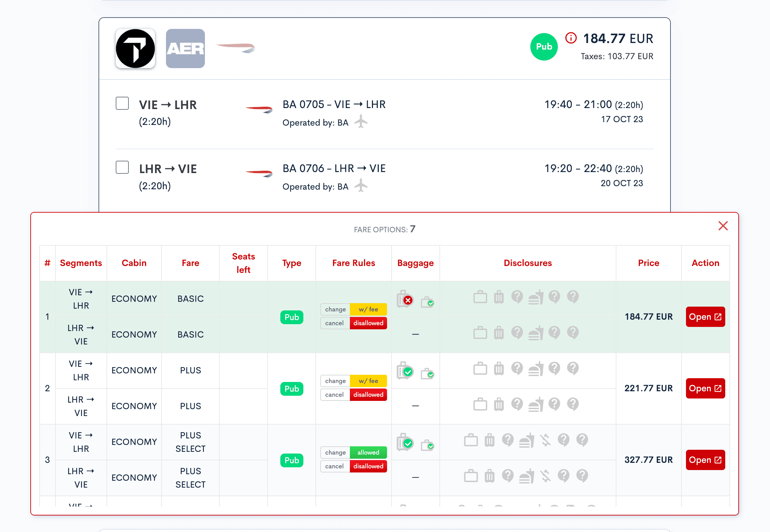Click the Price column header
Screen dimensions: 770x532
point(648,263)
